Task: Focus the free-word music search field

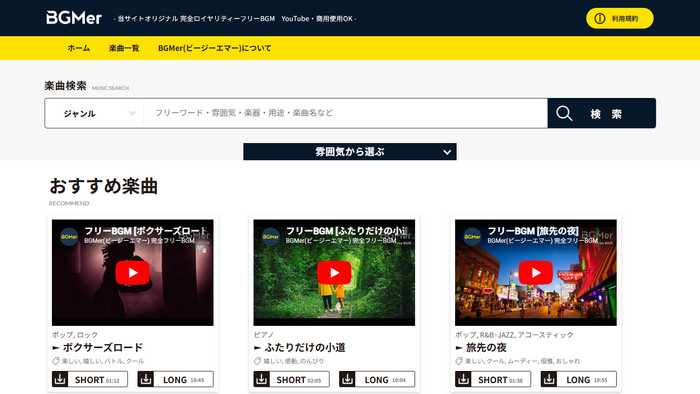Action: point(346,113)
